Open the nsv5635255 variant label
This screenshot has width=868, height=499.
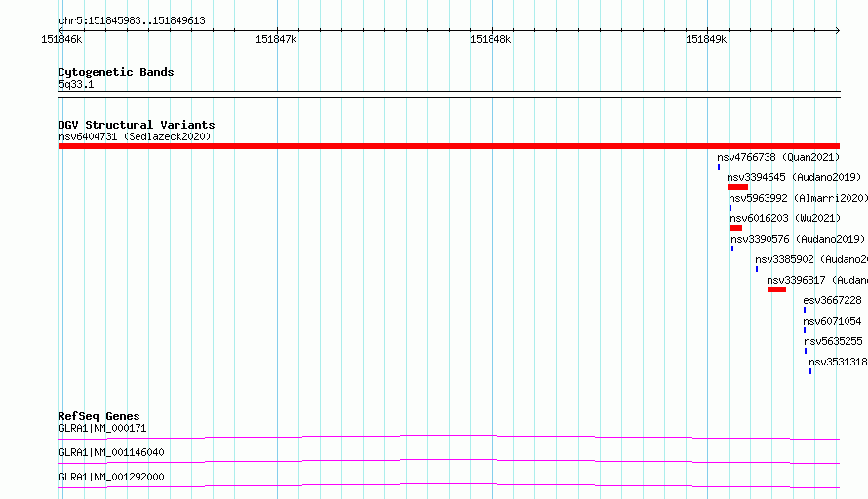(x=833, y=341)
